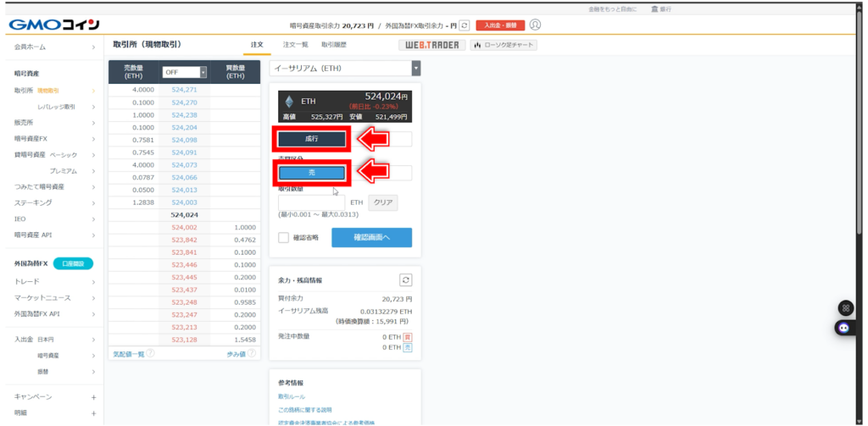Viewport: 868px width, 426px height.
Task: Open the OFF grouping dropdown in order book
Action: coord(185,73)
